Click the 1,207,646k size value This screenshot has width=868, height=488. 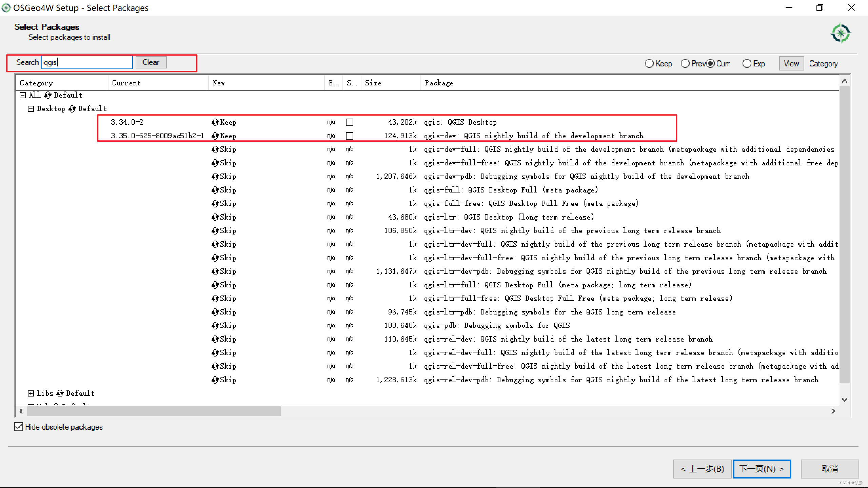click(x=396, y=177)
